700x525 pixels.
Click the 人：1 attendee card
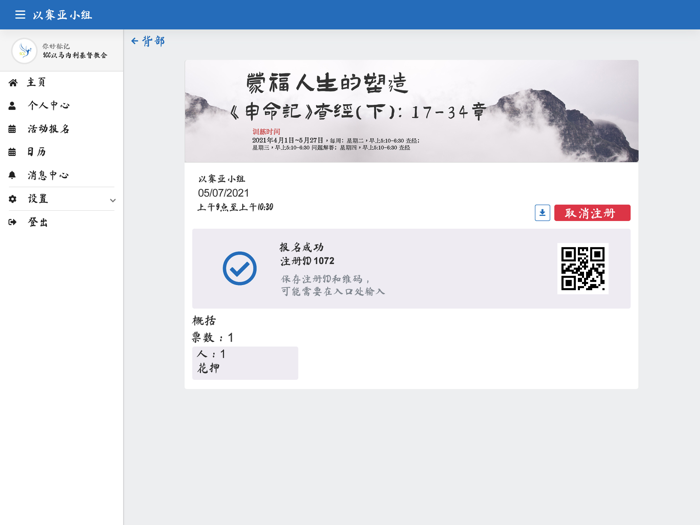click(x=245, y=363)
